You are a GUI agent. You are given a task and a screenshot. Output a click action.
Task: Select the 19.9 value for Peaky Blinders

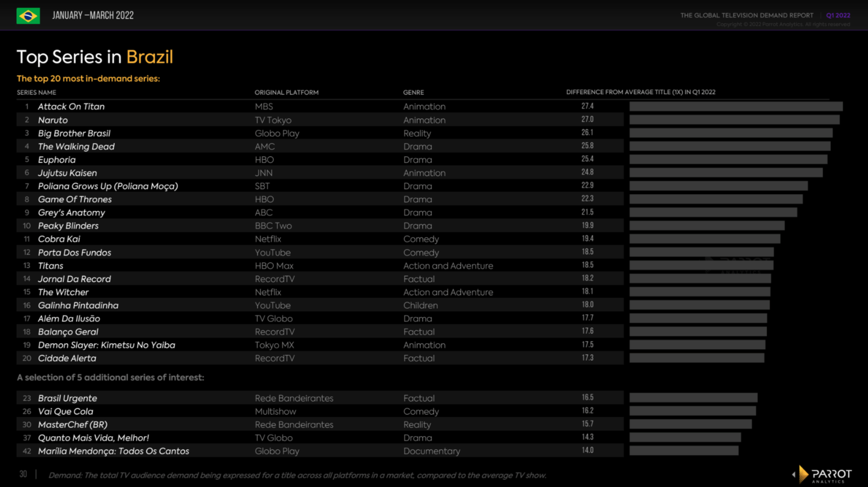[587, 225]
